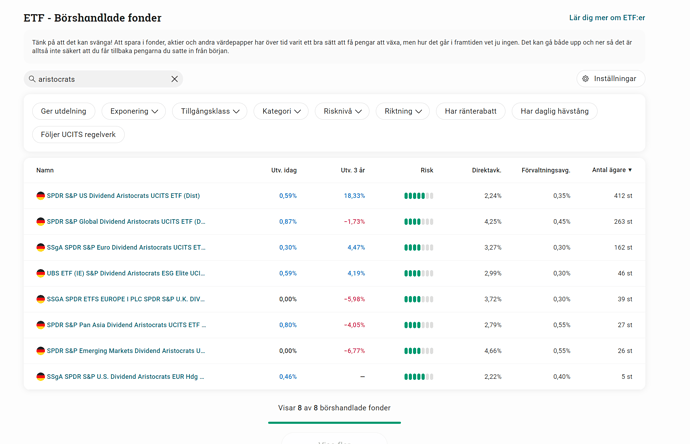Image resolution: width=690 pixels, height=444 pixels.
Task: Open the Lär dig mer om ETF:er link
Action: [x=606, y=18]
